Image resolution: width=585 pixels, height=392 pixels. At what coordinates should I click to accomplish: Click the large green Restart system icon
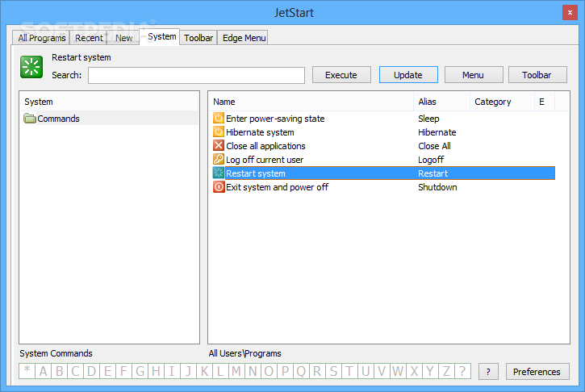click(x=31, y=67)
